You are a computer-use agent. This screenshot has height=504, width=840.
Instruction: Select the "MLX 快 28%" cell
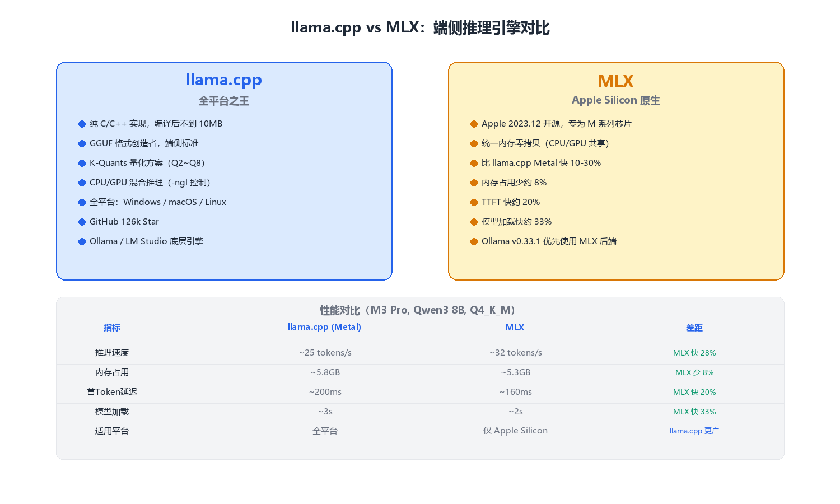coord(694,353)
